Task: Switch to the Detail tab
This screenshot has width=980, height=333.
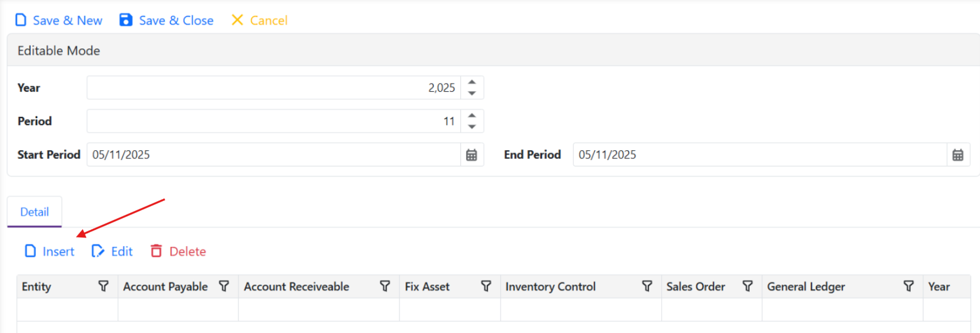Action: tap(35, 212)
